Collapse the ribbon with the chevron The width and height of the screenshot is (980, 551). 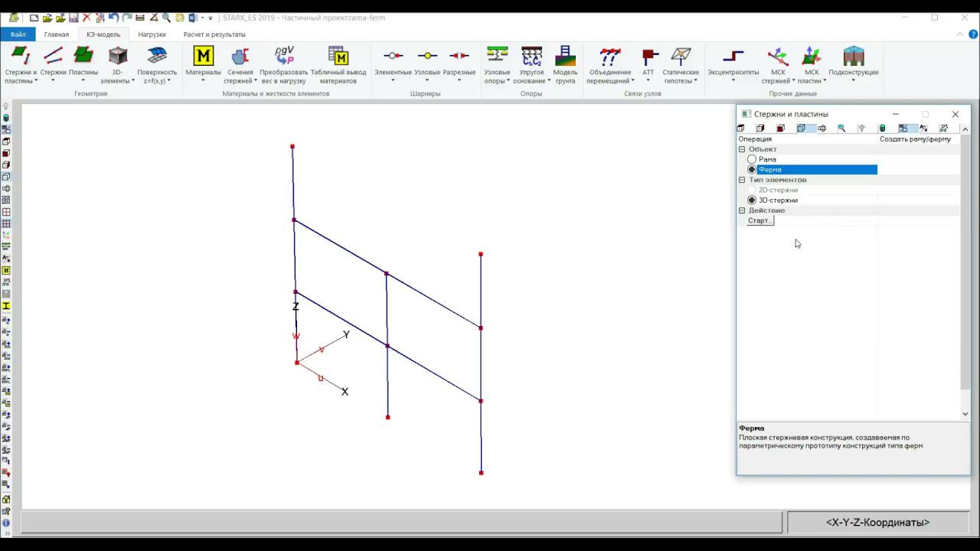point(960,34)
